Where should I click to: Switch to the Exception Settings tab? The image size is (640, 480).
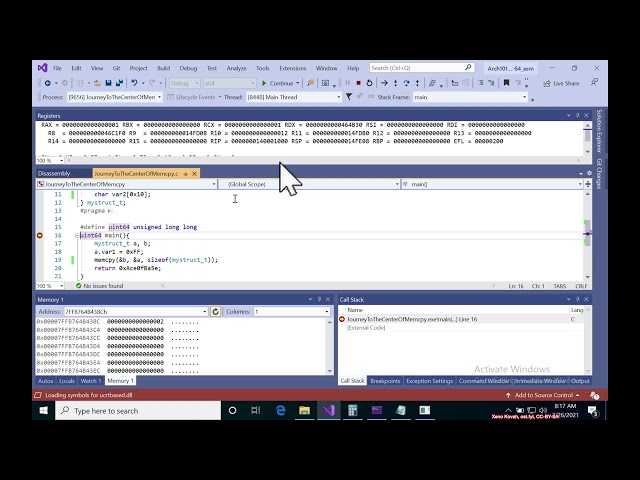[429, 381]
